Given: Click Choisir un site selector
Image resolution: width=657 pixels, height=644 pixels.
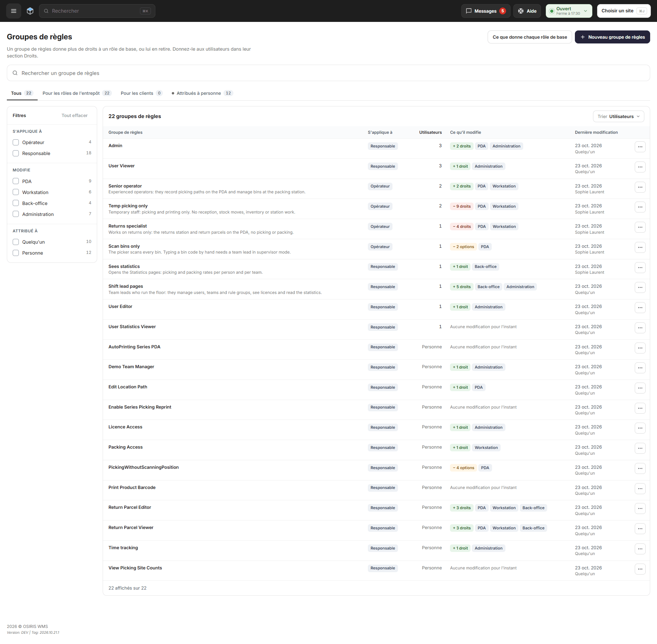Looking at the screenshot, I should (624, 11).
